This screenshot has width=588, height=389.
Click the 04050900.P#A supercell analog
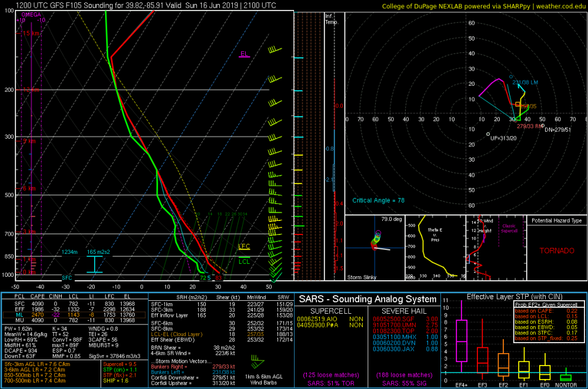318,325
